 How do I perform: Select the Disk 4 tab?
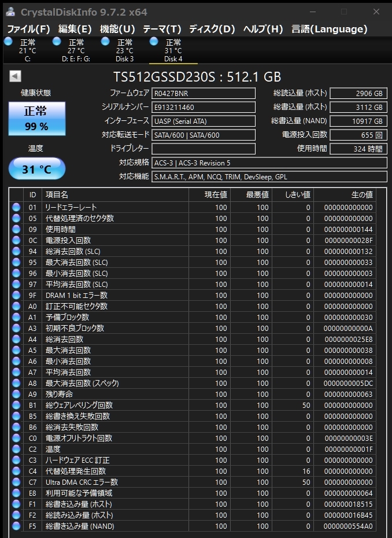[x=173, y=50]
